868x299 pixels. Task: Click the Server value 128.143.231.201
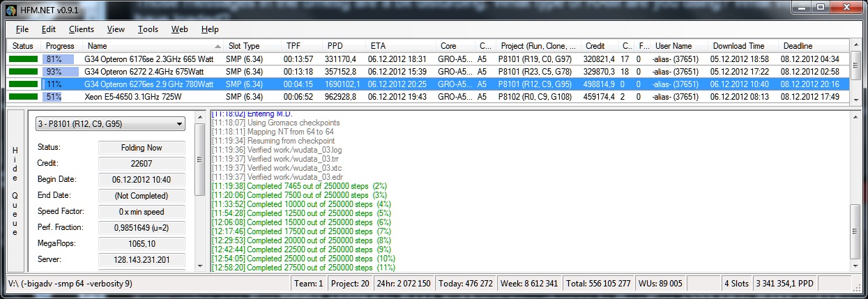coord(142,259)
